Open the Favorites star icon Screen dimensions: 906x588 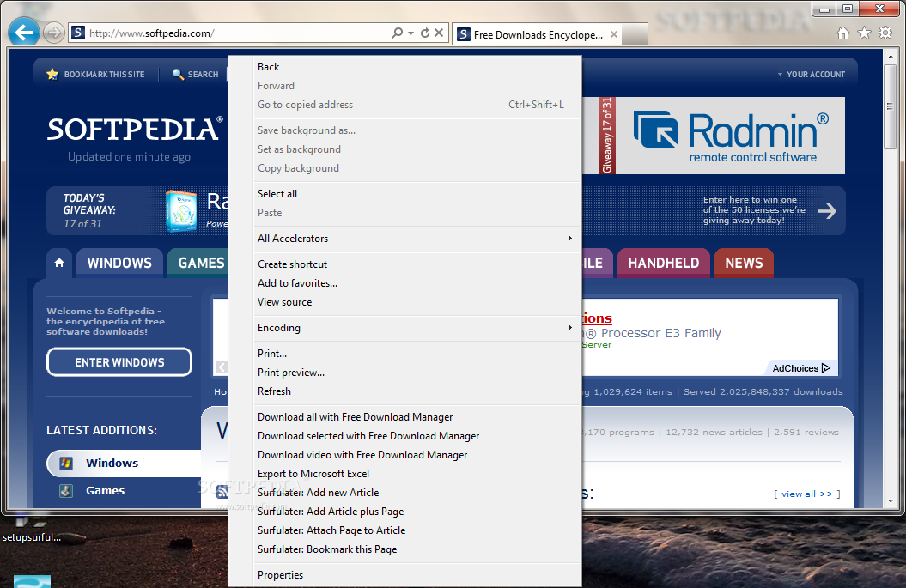[x=864, y=33]
